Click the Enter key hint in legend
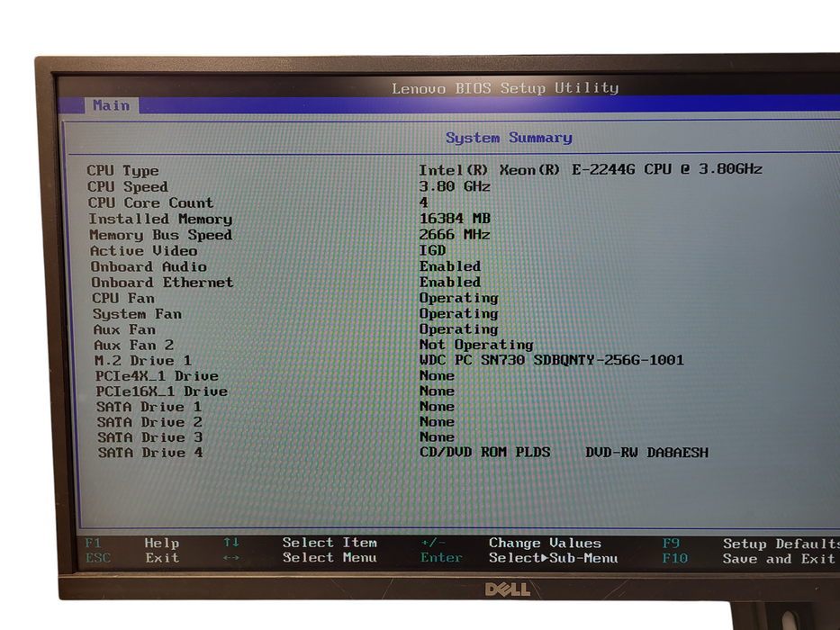 point(441,558)
